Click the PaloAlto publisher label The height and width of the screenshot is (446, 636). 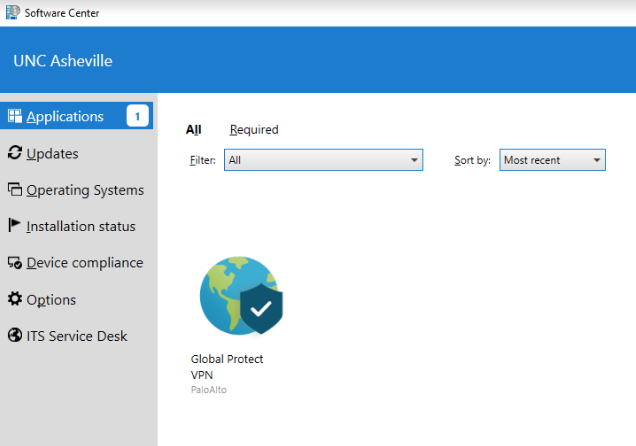[x=208, y=390]
